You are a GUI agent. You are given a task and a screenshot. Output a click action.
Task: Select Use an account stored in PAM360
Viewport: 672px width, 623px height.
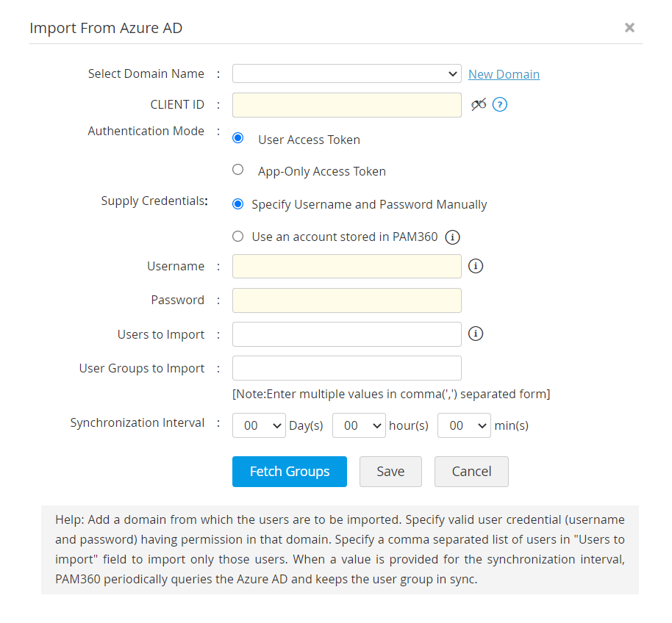pos(237,237)
